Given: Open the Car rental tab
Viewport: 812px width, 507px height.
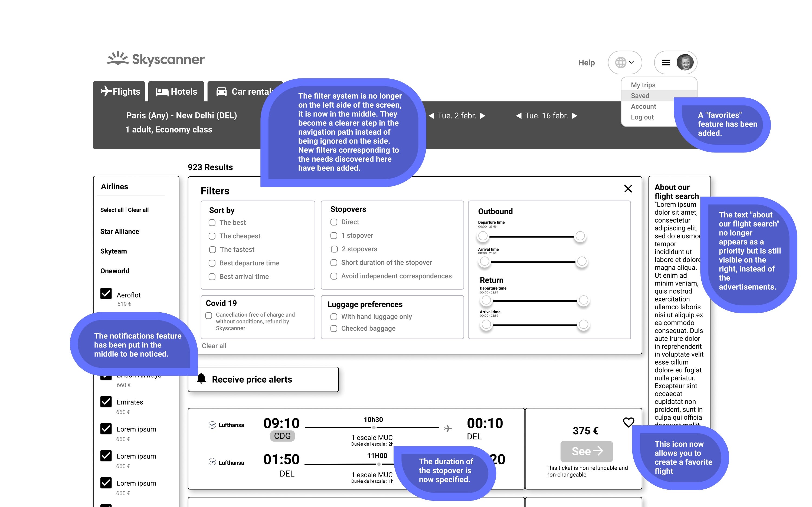Looking at the screenshot, I should coord(245,92).
